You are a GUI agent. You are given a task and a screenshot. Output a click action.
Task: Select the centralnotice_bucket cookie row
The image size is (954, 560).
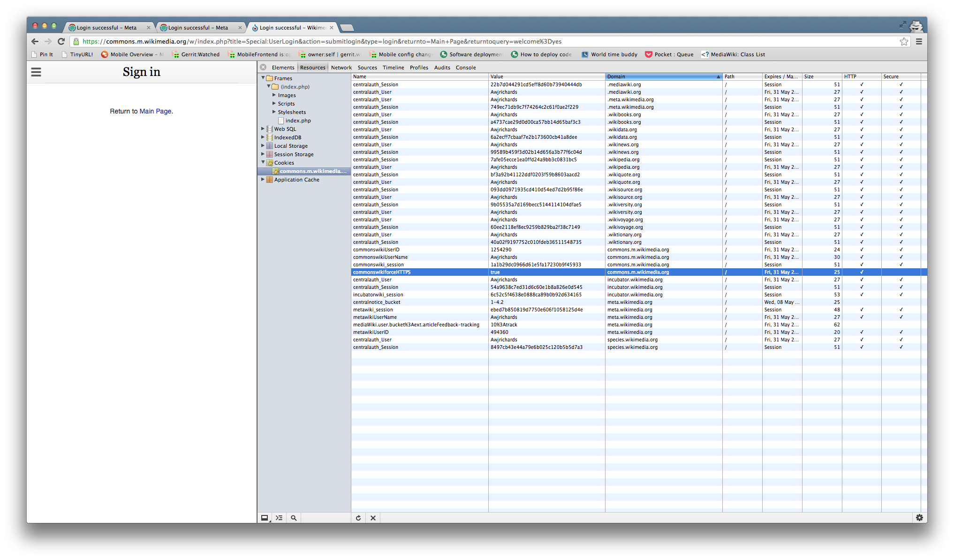(x=639, y=302)
